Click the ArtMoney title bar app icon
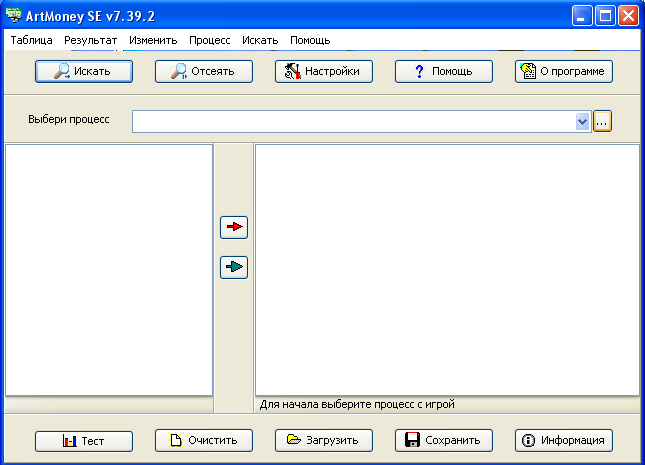 pos(14,16)
